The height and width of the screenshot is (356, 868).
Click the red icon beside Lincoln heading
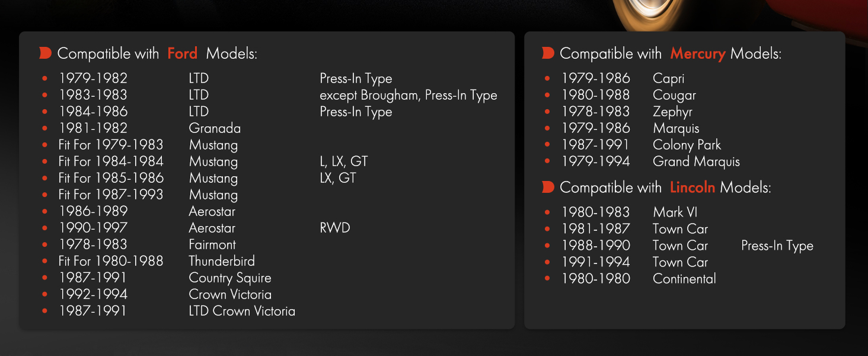point(548,187)
